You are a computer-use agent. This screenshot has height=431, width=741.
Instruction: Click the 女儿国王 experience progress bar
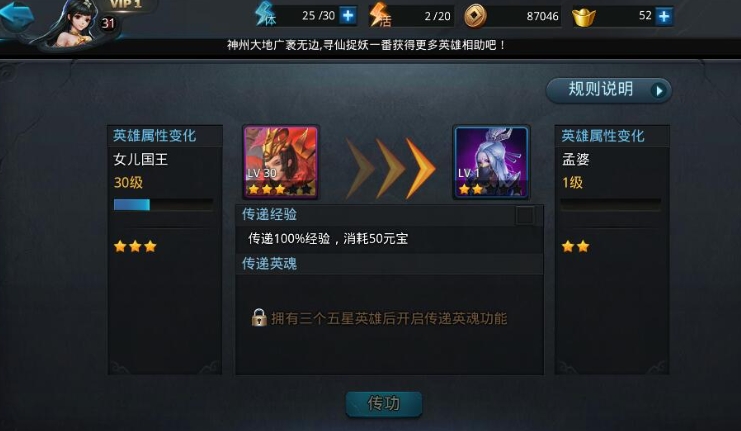pos(163,205)
